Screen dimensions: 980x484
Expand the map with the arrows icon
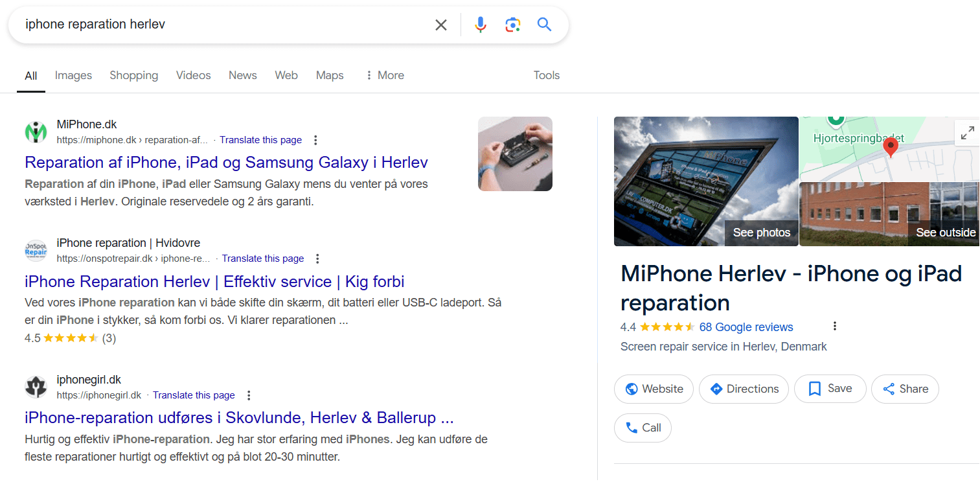point(967,133)
